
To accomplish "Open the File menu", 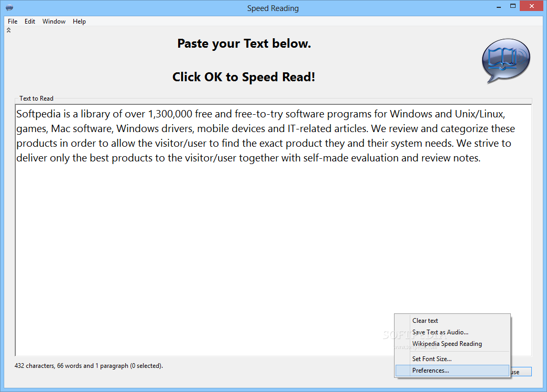I will tap(13, 21).
